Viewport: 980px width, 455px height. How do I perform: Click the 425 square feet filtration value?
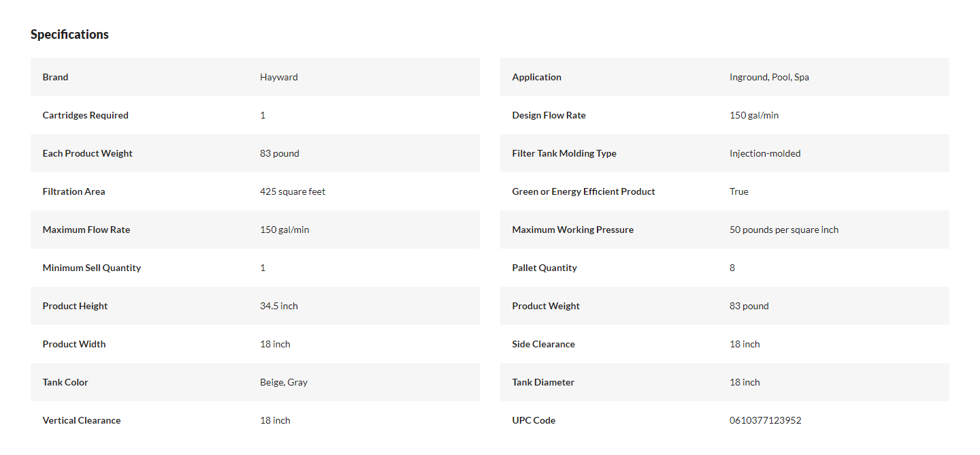tap(293, 191)
